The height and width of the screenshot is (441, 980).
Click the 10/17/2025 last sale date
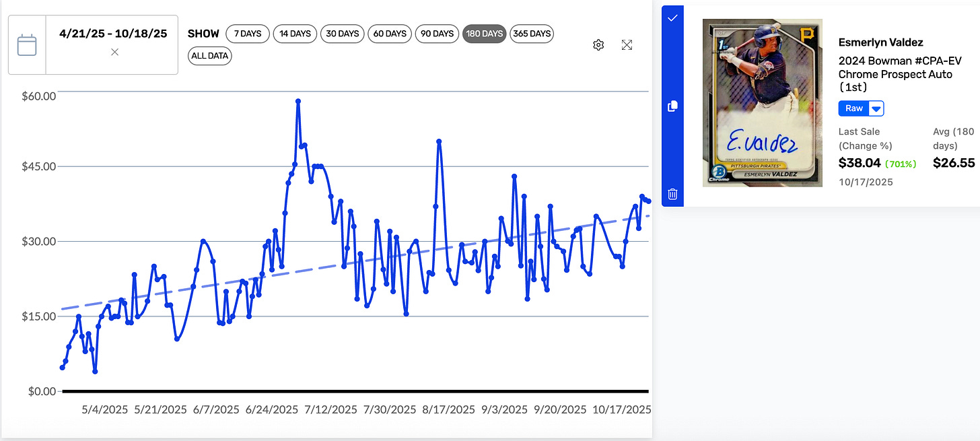point(866,182)
